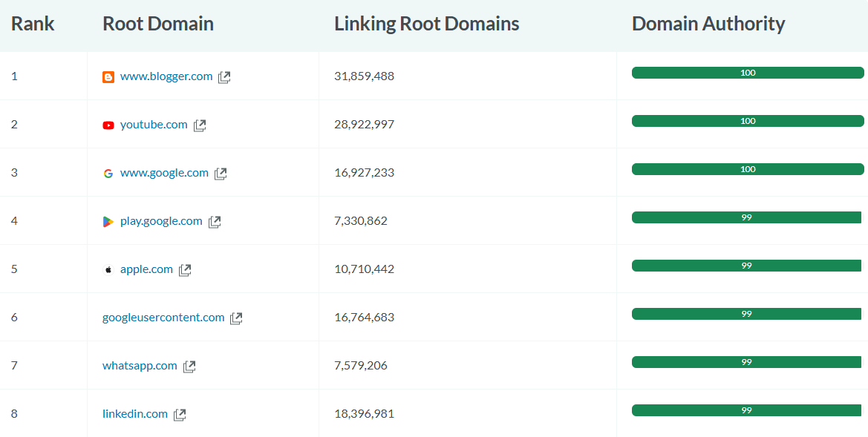
Task: Click the Linking Root Domains header
Action: click(x=427, y=24)
